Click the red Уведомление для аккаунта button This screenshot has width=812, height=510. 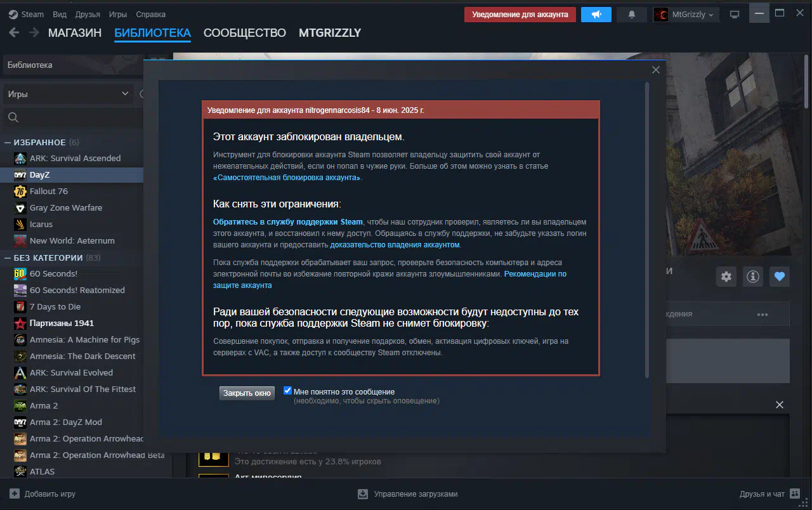point(520,14)
